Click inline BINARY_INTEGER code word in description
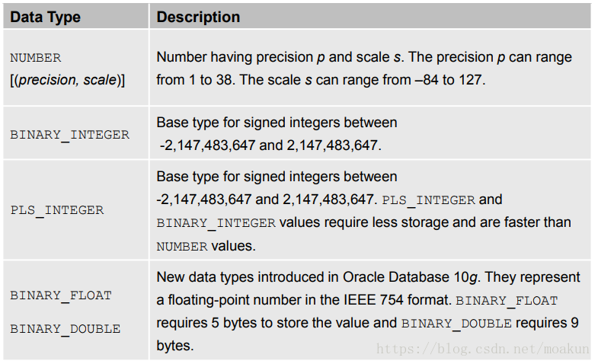The image size is (598, 364). pyautogui.click(x=216, y=223)
